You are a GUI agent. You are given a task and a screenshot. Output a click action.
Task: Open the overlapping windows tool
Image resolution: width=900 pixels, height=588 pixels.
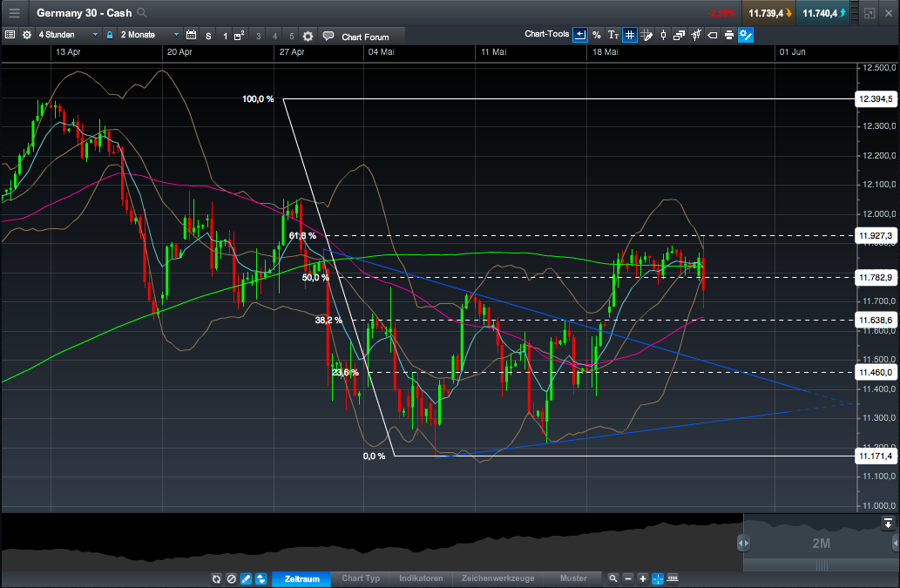click(x=679, y=35)
